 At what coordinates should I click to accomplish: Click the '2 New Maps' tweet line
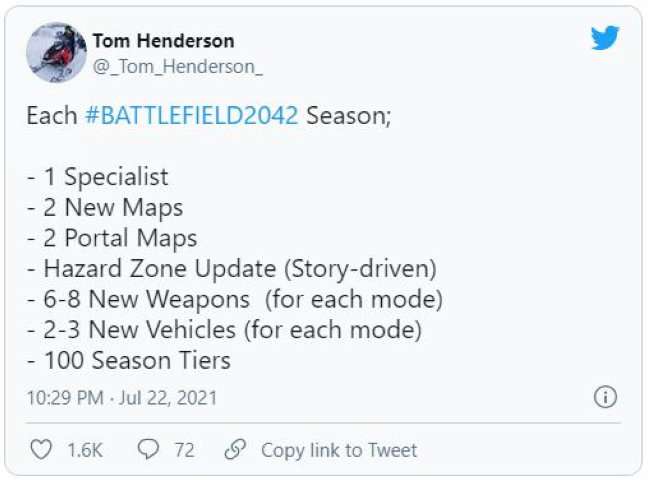tap(105, 208)
